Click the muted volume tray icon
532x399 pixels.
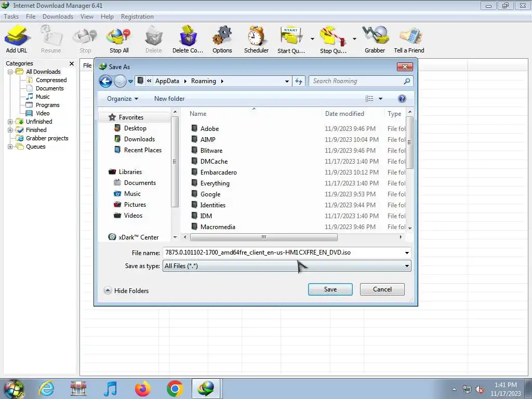coord(480,390)
